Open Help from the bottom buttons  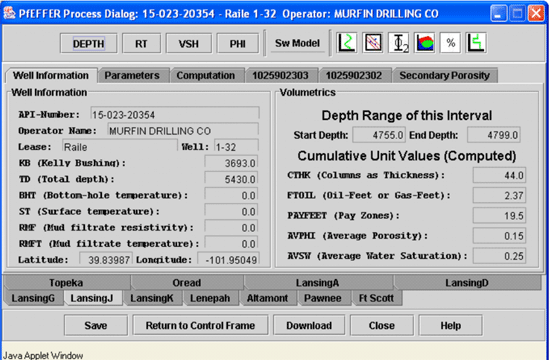click(451, 325)
